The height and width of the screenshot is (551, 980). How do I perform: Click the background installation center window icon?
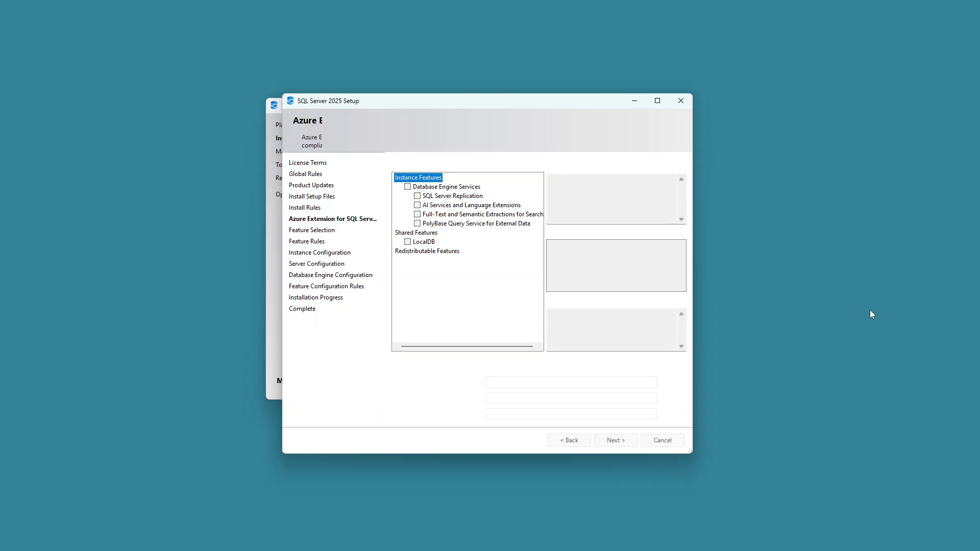click(274, 105)
